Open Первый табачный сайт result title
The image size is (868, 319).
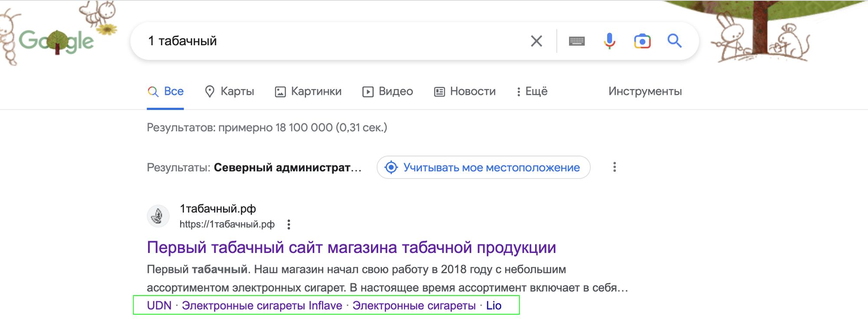click(352, 247)
